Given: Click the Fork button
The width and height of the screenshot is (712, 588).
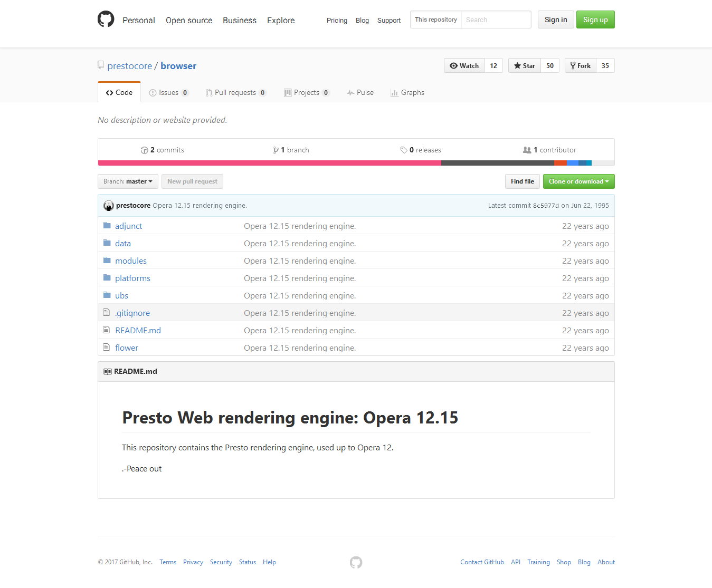Looking at the screenshot, I should [x=581, y=65].
